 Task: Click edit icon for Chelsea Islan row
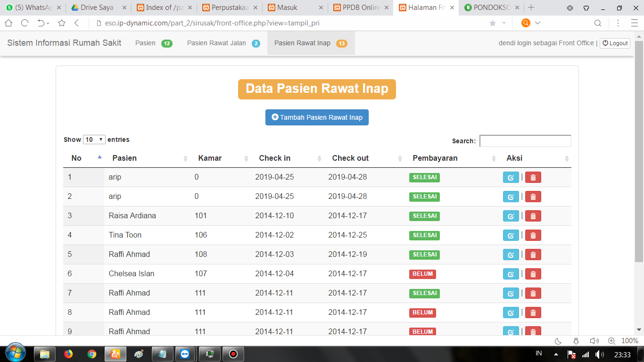click(511, 274)
